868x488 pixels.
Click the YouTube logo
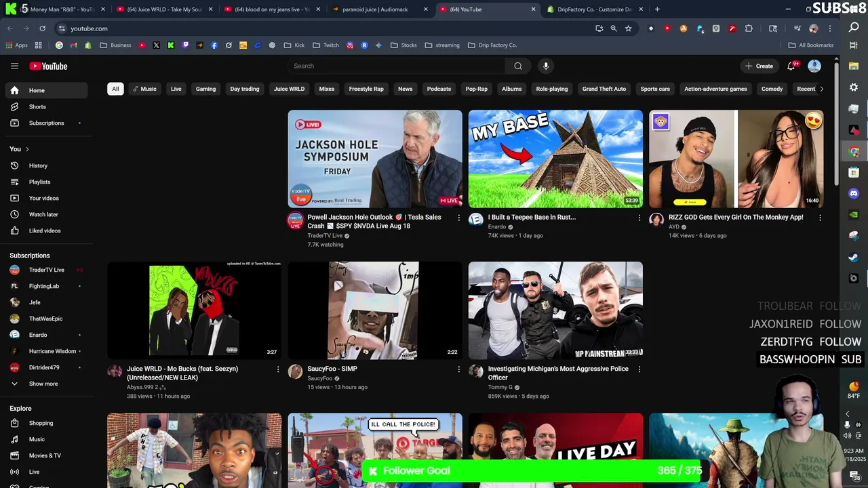(48, 66)
